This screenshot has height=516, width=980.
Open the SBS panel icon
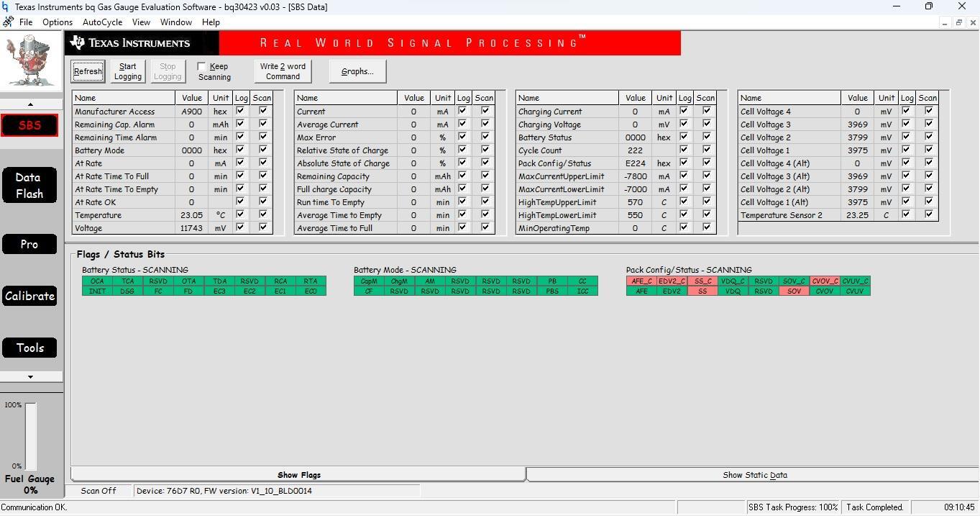[x=29, y=125]
